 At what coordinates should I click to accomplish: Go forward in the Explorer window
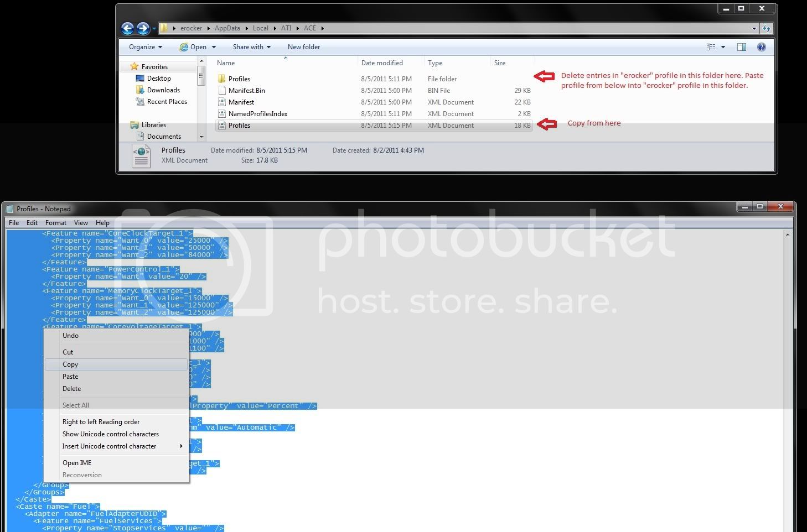[x=143, y=28]
